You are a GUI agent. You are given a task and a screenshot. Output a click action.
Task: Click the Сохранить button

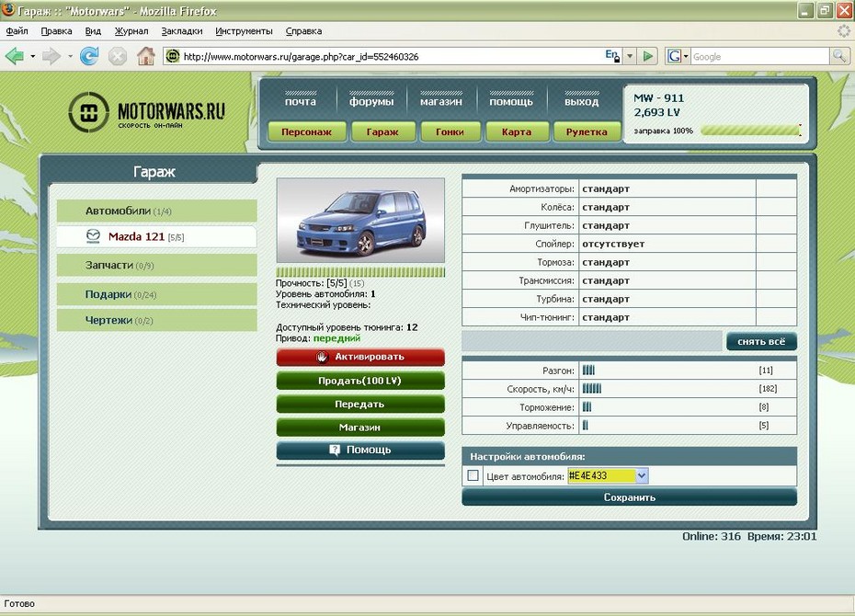coord(629,497)
